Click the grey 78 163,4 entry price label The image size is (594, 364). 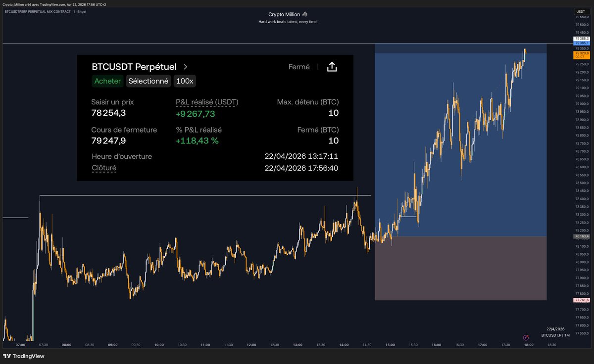(x=581, y=236)
